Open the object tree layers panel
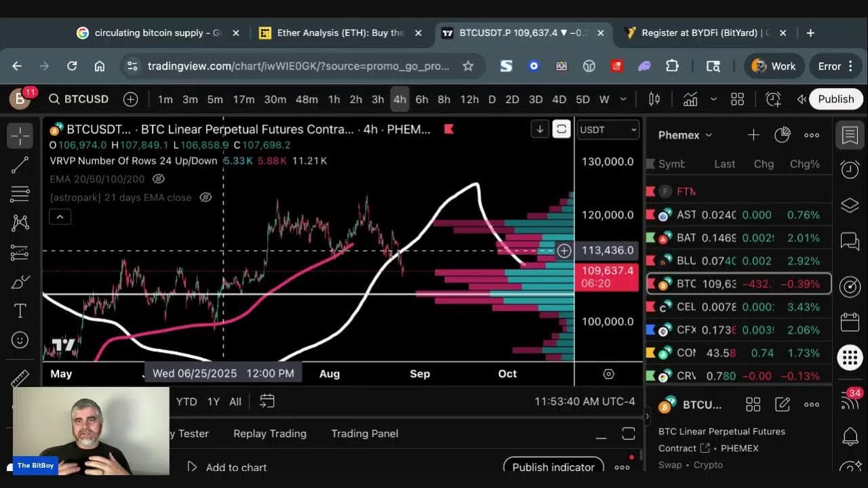868x488 pixels. 850,205
